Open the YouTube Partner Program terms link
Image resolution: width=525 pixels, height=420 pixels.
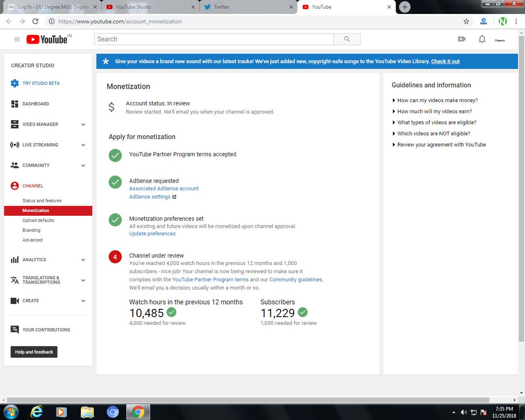pyautogui.click(x=210, y=280)
